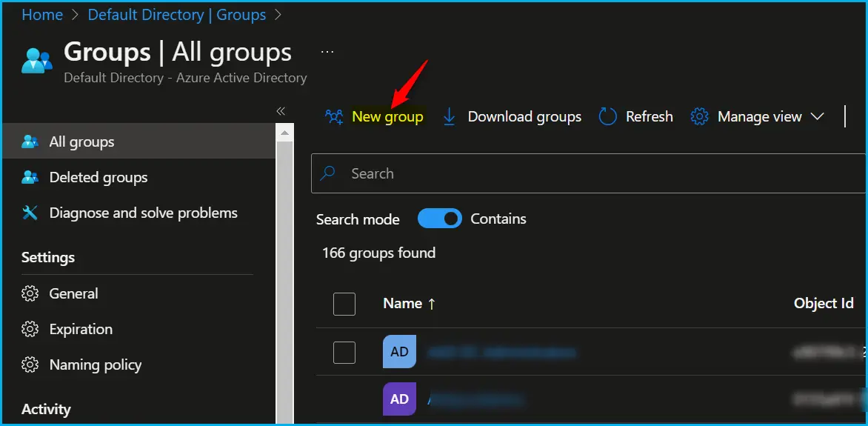Click Groups | All groups title
Viewport: 868px width, 426px height.
click(178, 52)
